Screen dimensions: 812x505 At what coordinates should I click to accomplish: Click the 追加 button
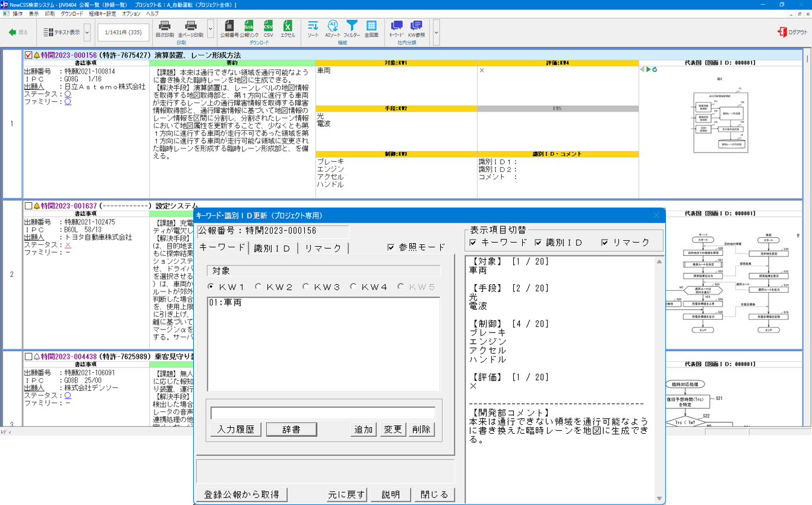pyautogui.click(x=364, y=430)
